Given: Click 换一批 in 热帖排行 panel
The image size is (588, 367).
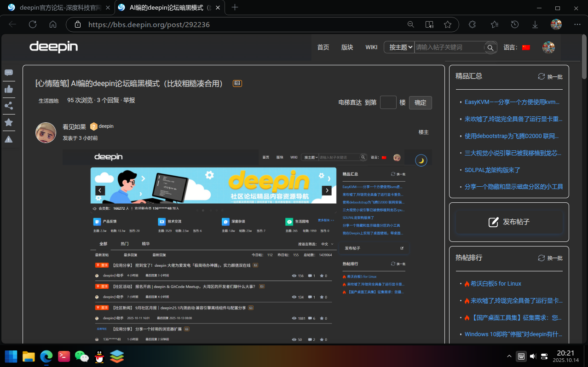Looking at the screenshot, I should (550, 258).
